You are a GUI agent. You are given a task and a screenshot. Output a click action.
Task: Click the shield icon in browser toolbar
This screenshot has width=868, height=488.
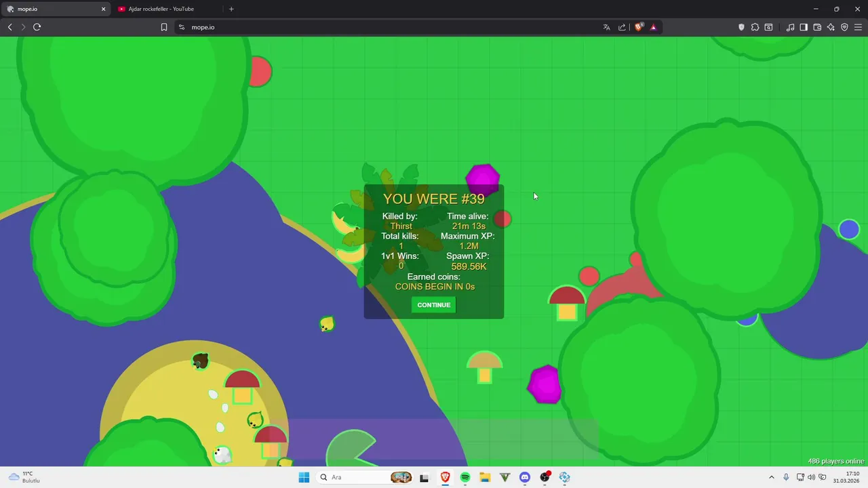741,27
